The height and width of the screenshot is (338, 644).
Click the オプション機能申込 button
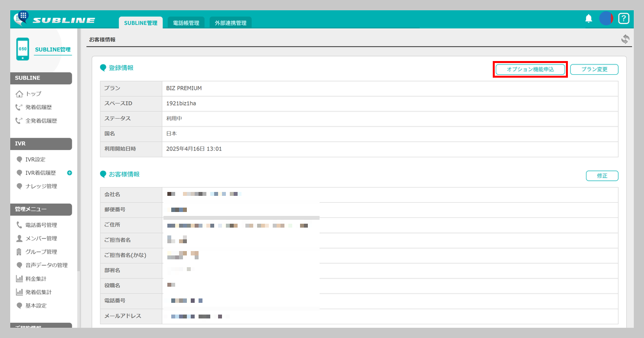[530, 69]
